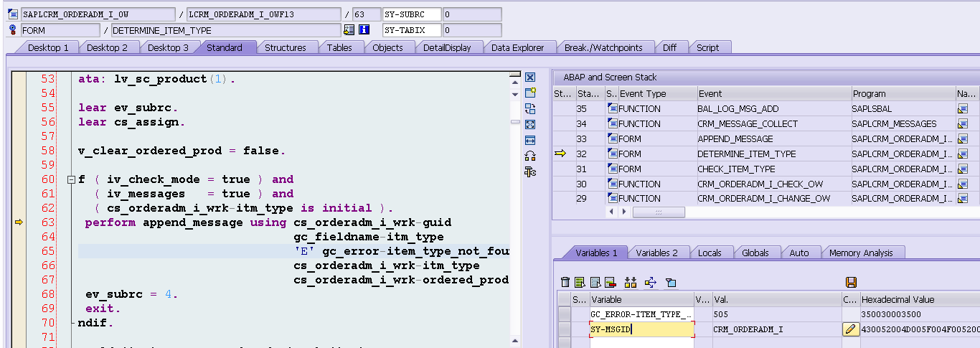Open the Break./Watchpoints tab
980x348 pixels.
click(603, 47)
